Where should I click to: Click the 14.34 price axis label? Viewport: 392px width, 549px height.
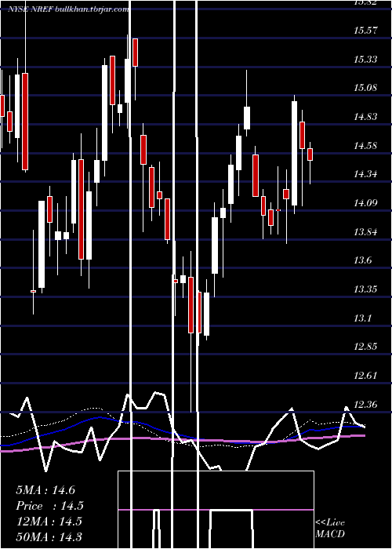[x=366, y=174]
